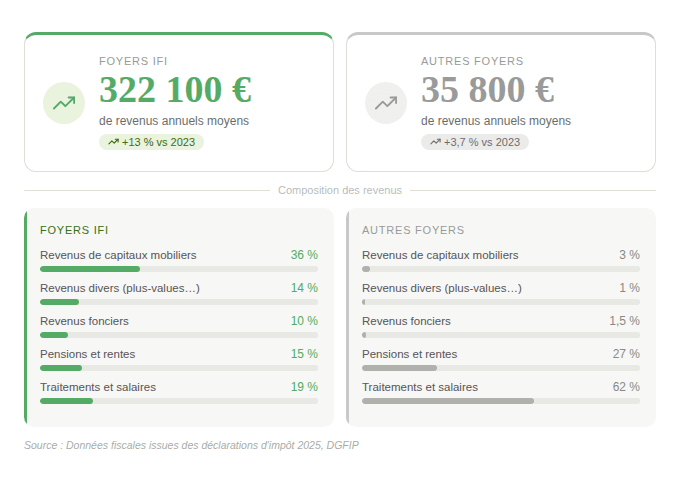
Task: Click FOYERS IFI title in composition panel
Action: [x=74, y=230]
